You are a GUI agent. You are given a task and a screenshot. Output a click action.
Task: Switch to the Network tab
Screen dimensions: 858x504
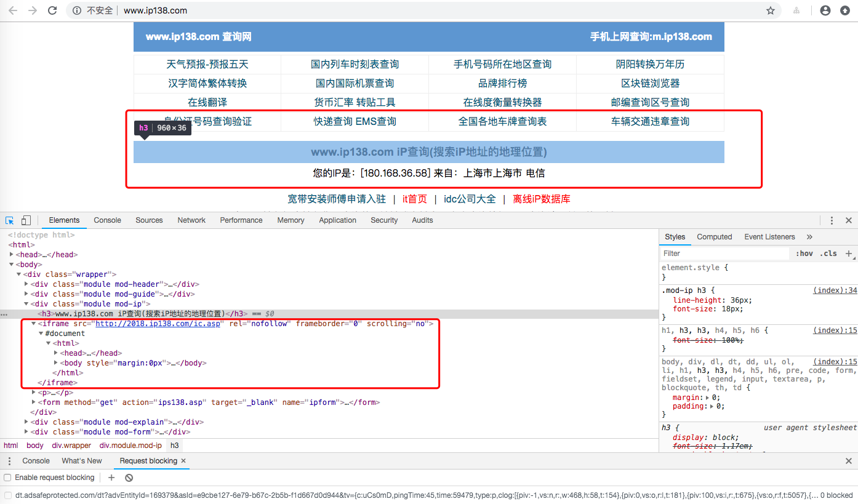pyautogui.click(x=191, y=220)
